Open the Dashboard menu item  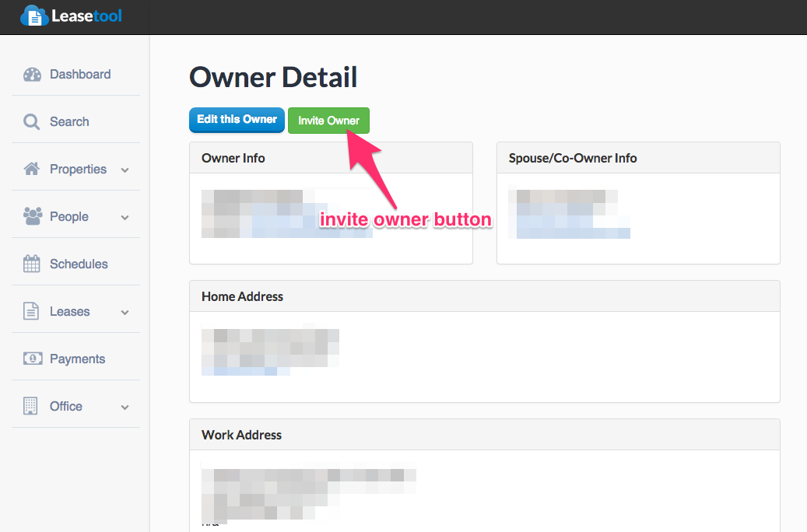[x=80, y=75]
